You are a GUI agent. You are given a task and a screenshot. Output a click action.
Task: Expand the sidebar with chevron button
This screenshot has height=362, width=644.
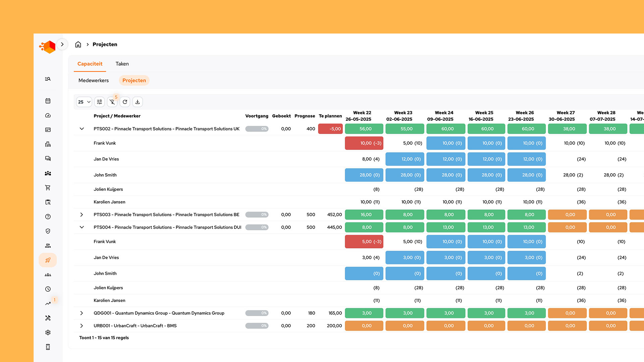(x=62, y=44)
